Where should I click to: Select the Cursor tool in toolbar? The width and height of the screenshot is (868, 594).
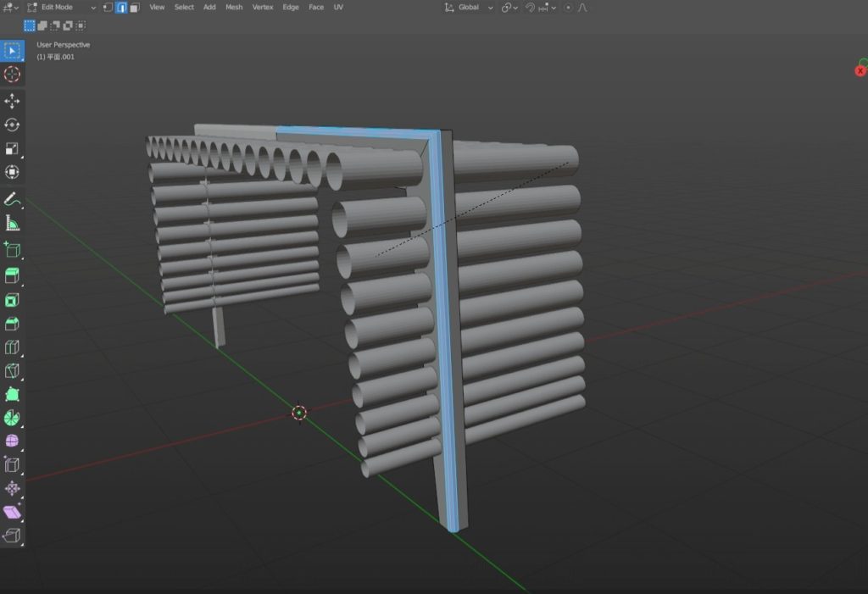[x=12, y=75]
